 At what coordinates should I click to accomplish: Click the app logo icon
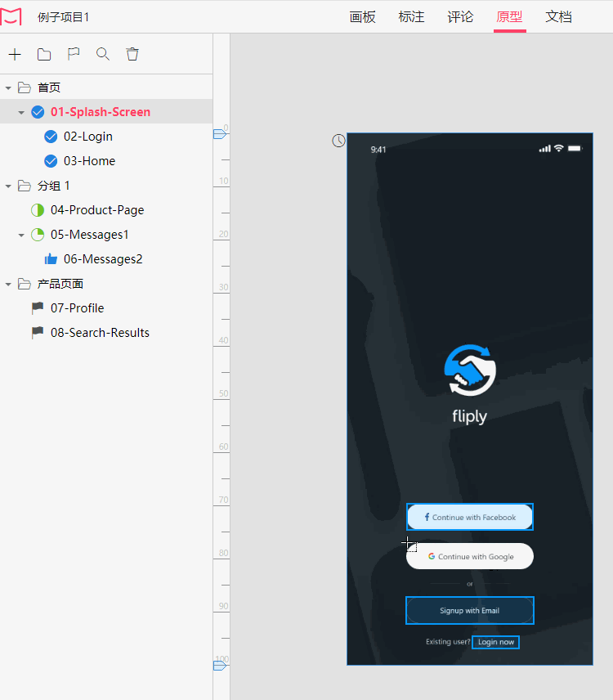point(11,17)
